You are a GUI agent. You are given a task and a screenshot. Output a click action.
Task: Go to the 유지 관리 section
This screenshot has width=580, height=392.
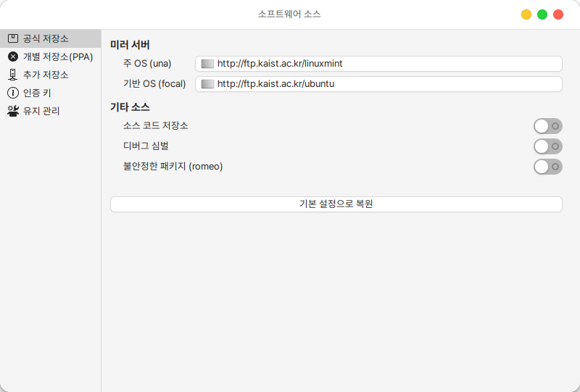pos(41,111)
